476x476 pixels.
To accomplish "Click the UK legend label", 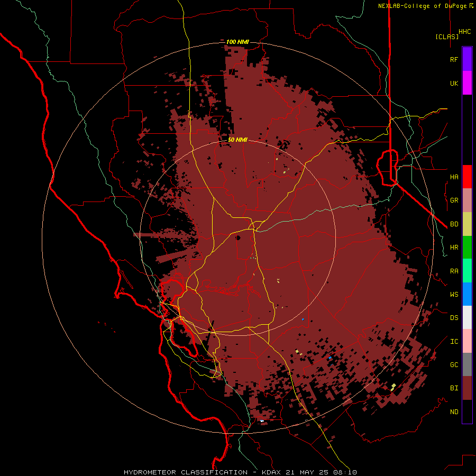I will coord(454,83).
